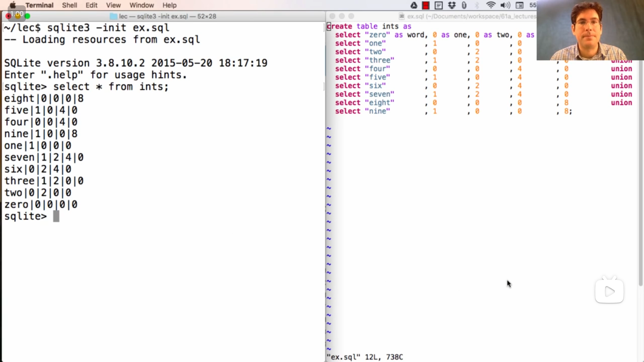Click the Bluetooth status icon
This screenshot has height=362, width=644.
(x=477, y=5)
